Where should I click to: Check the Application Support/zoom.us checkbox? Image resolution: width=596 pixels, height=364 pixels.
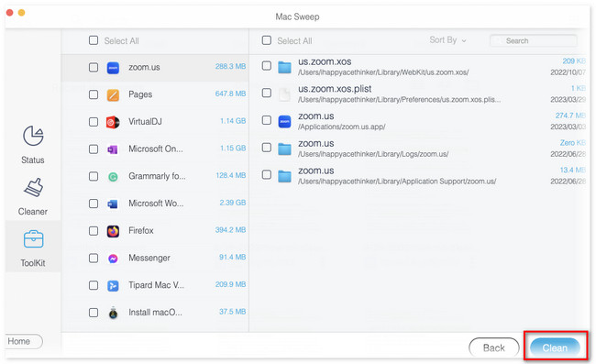(267, 175)
